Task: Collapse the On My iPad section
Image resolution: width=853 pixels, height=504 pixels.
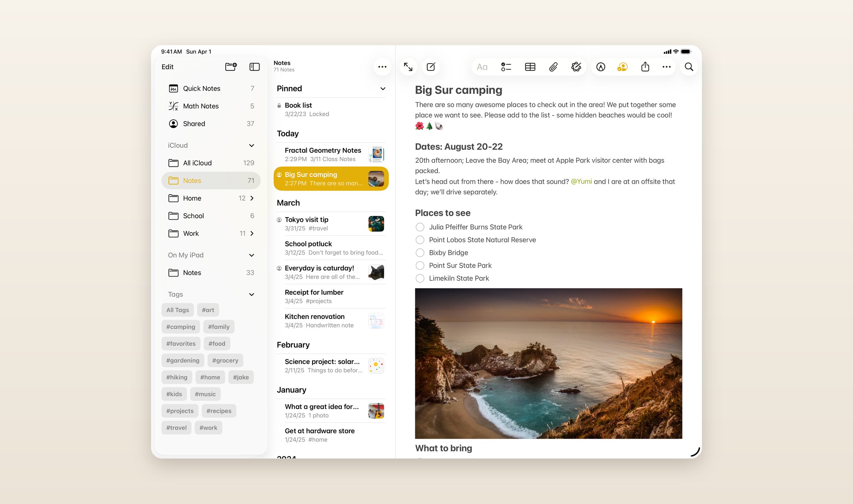Action: [252, 255]
